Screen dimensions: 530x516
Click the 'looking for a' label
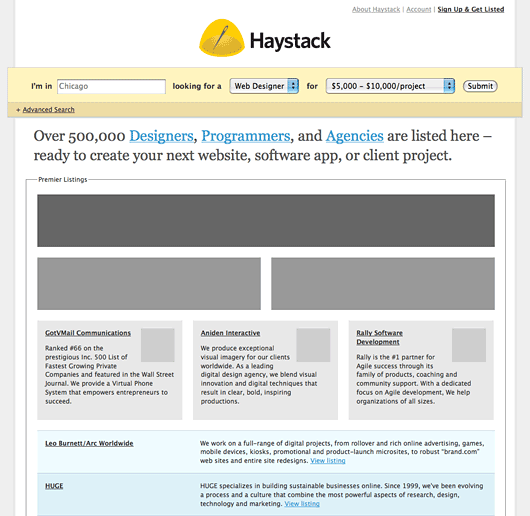pyautogui.click(x=197, y=86)
